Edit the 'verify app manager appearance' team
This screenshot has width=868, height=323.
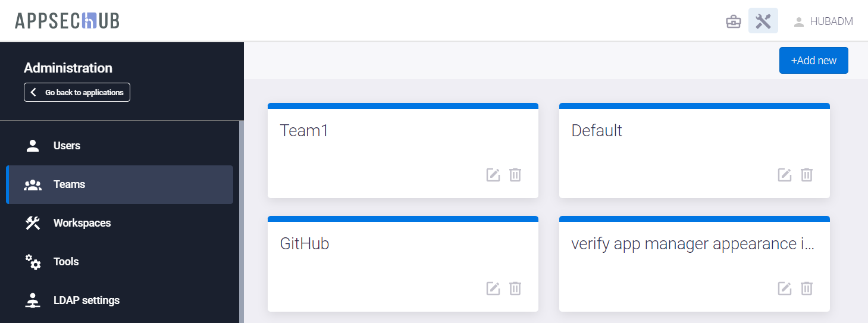tap(785, 288)
